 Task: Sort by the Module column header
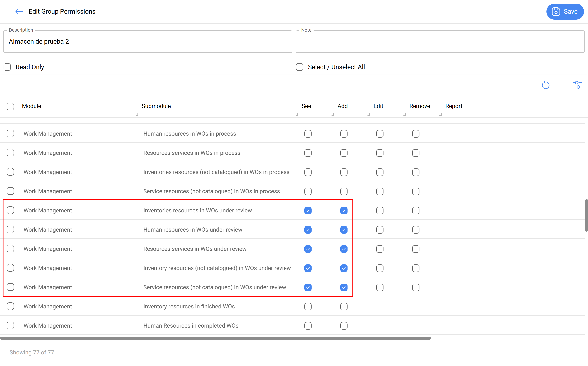31,106
